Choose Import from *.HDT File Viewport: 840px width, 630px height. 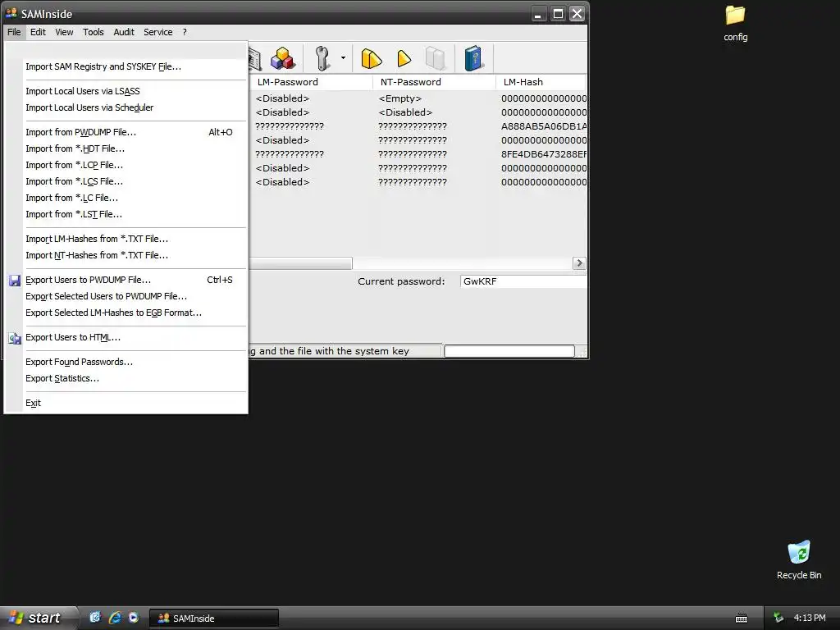[x=126, y=149]
